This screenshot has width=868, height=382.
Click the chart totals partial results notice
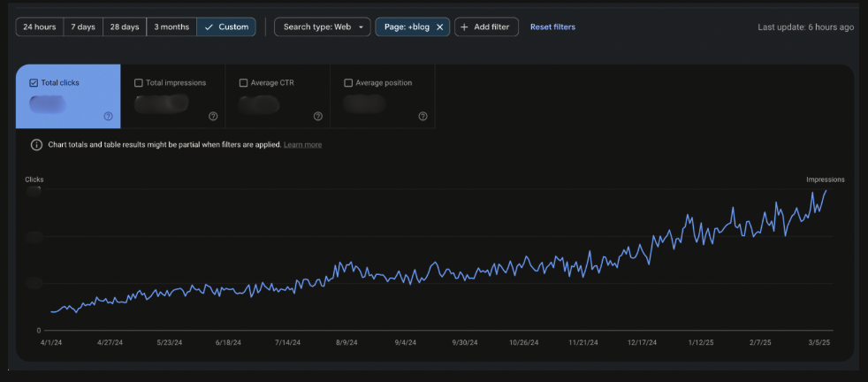coord(164,145)
